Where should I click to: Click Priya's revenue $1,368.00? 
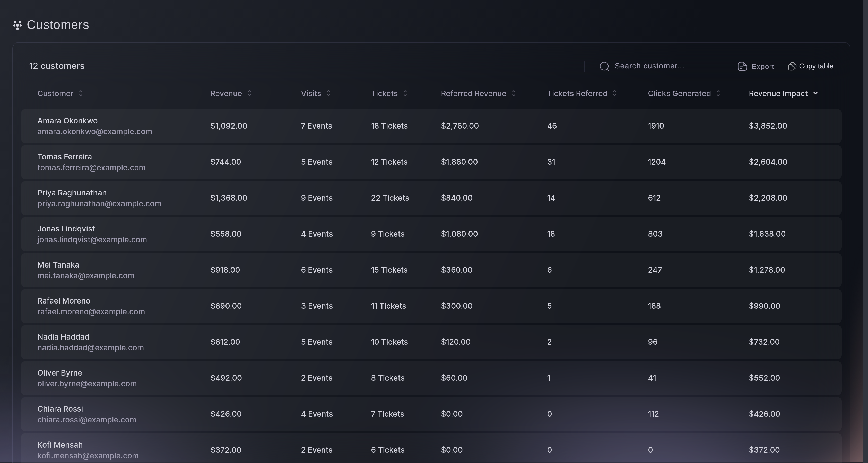[x=229, y=198]
